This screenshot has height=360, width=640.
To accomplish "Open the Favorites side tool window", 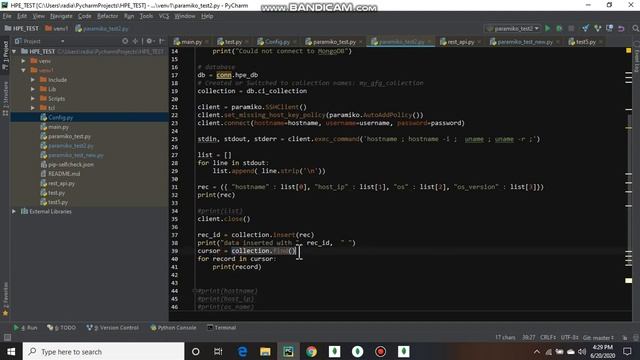I will pos(5,299).
